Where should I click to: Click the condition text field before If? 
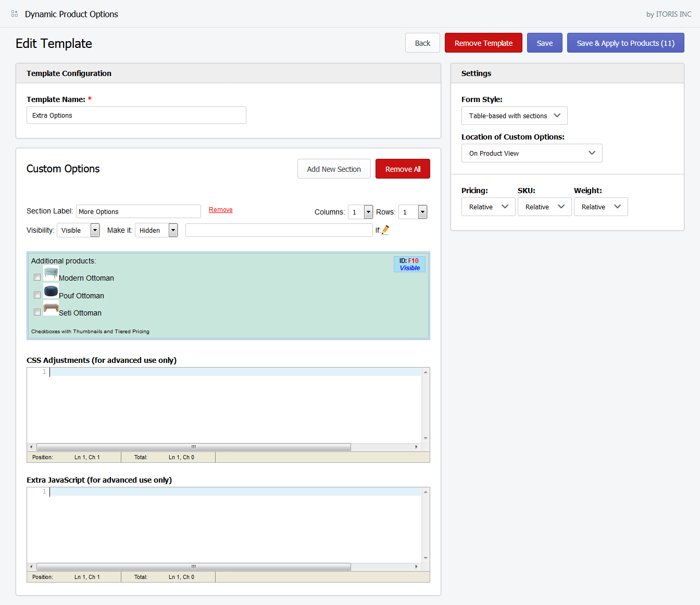279,230
